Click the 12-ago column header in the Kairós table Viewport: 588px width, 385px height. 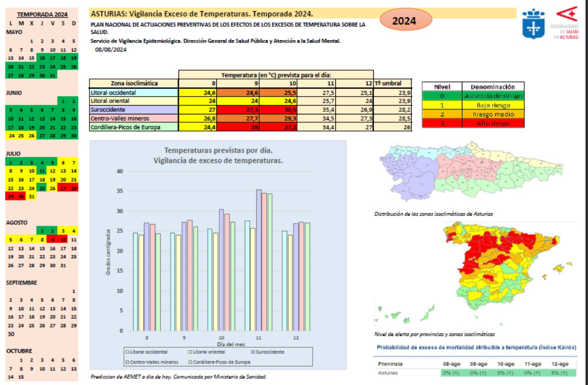[560, 364]
